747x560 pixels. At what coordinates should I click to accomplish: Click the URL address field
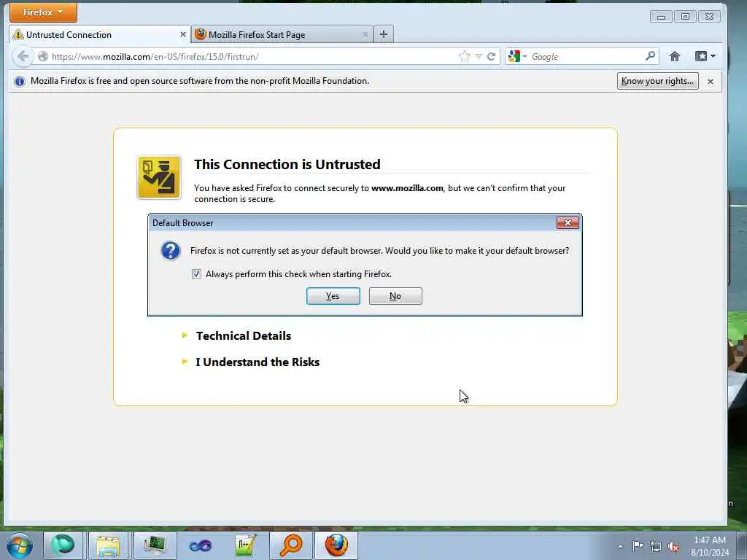(252, 57)
